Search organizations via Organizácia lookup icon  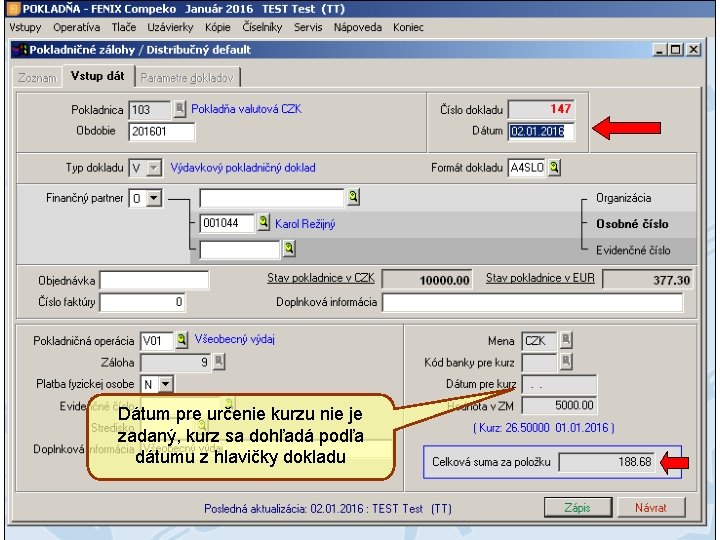(353, 197)
